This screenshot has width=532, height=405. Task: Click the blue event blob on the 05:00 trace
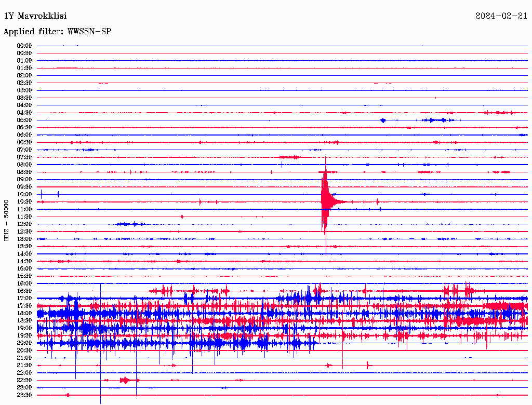click(x=383, y=120)
